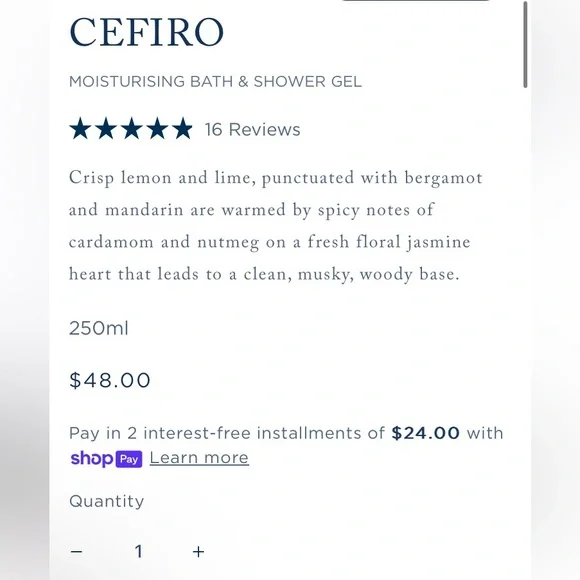
Task: Increase quantity with the plus icon
Action: (x=199, y=552)
